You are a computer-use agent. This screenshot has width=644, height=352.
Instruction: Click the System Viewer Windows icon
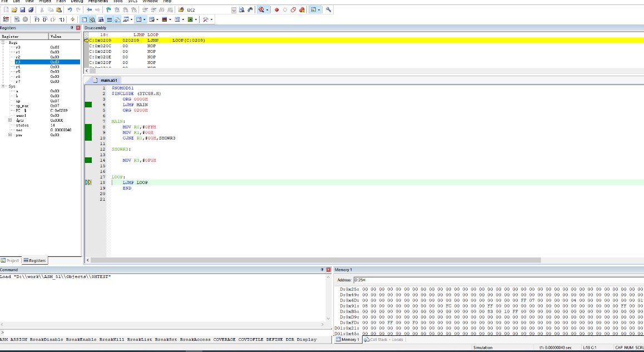coord(190,19)
